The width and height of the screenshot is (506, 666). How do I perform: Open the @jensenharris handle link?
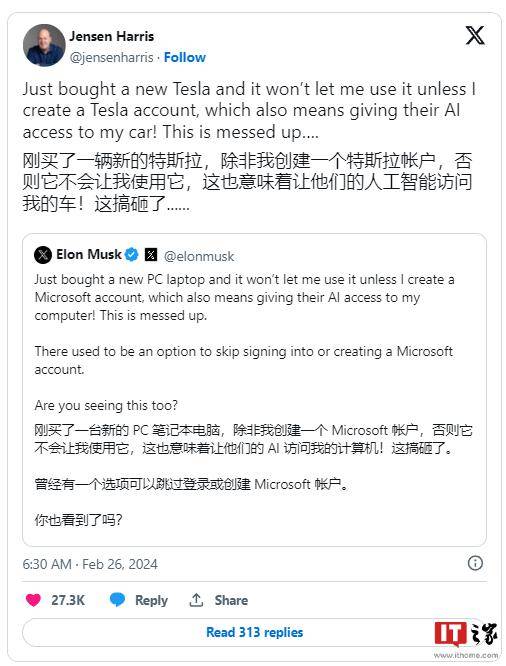pos(111,57)
